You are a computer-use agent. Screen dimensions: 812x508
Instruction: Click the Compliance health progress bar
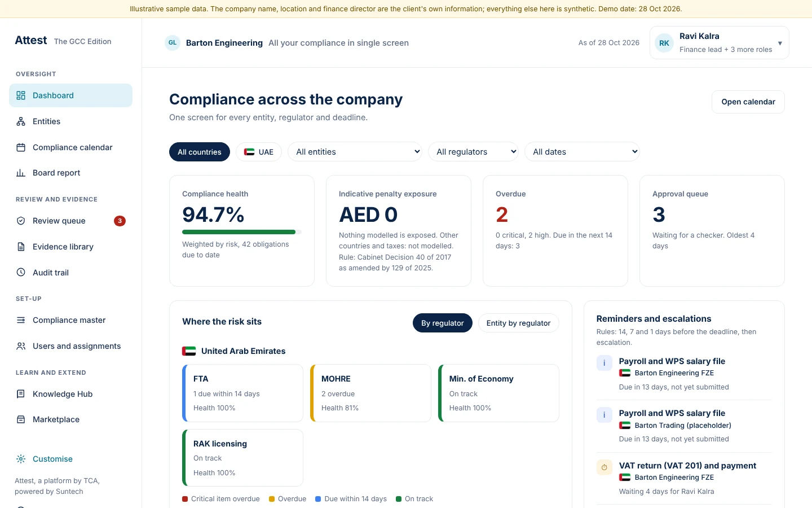242,232
